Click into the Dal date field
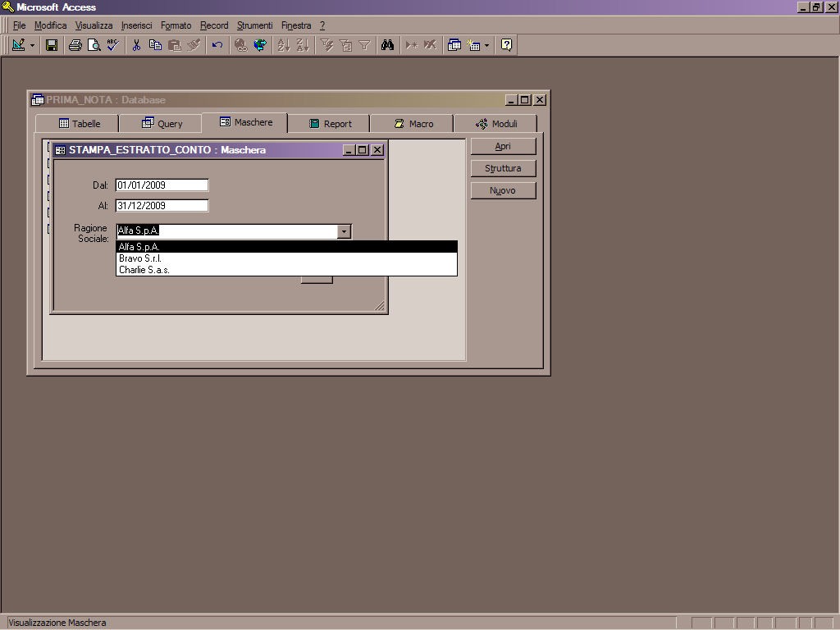This screenshot has height=630, width=840. 162,185
